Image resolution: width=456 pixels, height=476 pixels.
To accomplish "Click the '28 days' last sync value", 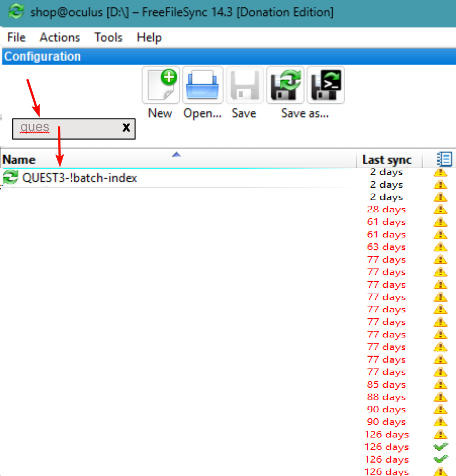I will [386, 210].
